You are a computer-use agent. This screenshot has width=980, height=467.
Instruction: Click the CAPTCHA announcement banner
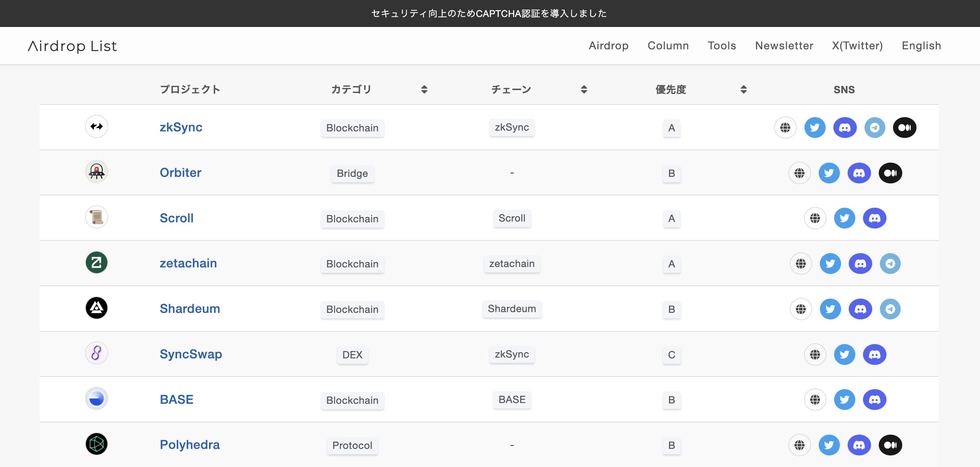point(490,13)
